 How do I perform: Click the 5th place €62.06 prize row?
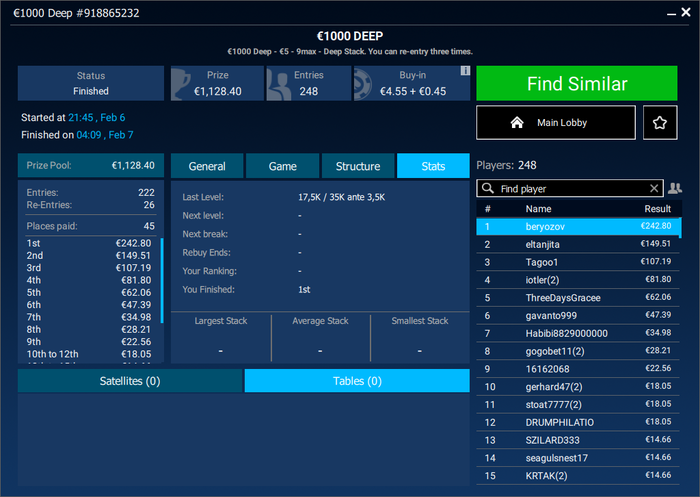coord(89,292)
